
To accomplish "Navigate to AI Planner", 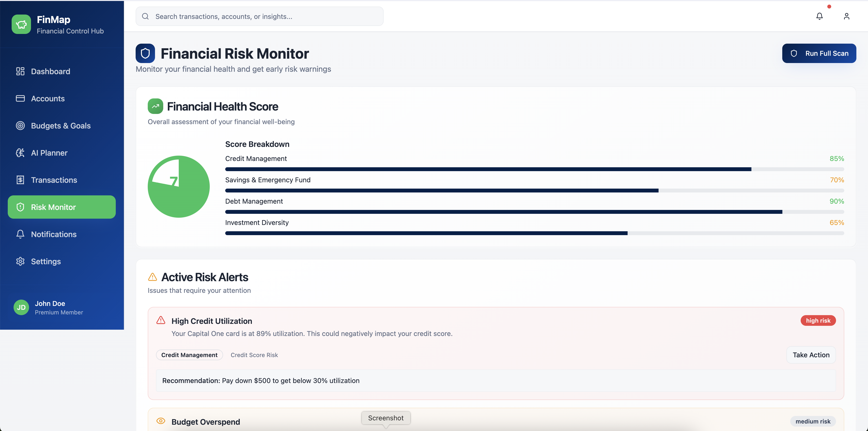I will [x=62, y=153].
